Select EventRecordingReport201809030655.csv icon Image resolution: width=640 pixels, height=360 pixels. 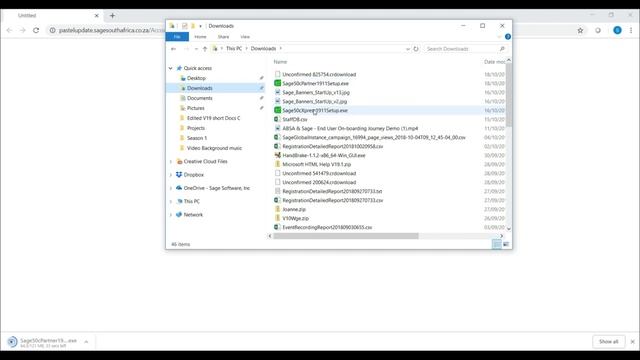pos(278,227)
